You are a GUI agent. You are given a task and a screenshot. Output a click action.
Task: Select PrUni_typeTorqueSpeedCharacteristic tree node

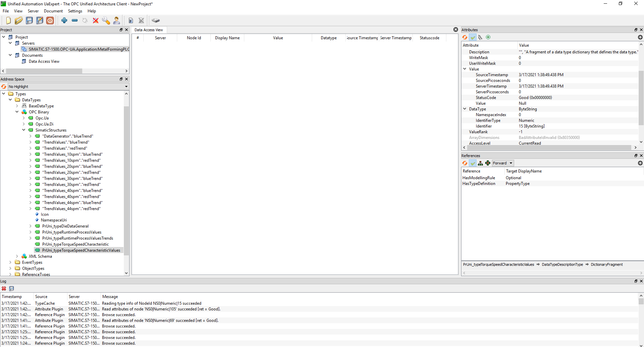[x=76, y=244]
